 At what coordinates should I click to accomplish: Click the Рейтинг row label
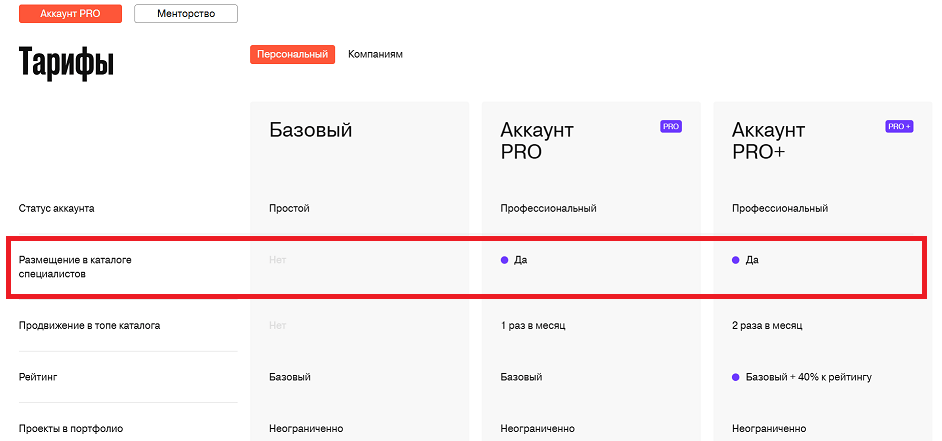click(39, 377)
